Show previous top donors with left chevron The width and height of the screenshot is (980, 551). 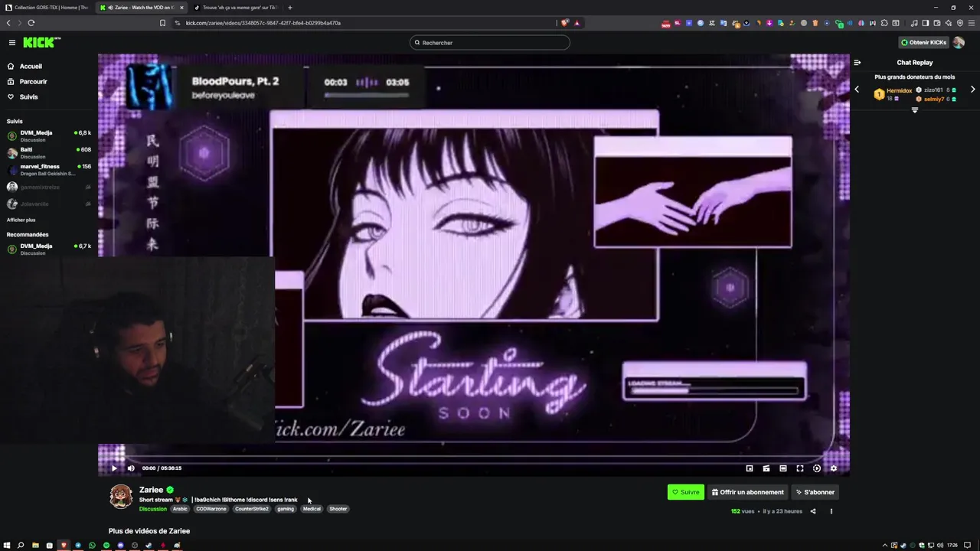857,90
